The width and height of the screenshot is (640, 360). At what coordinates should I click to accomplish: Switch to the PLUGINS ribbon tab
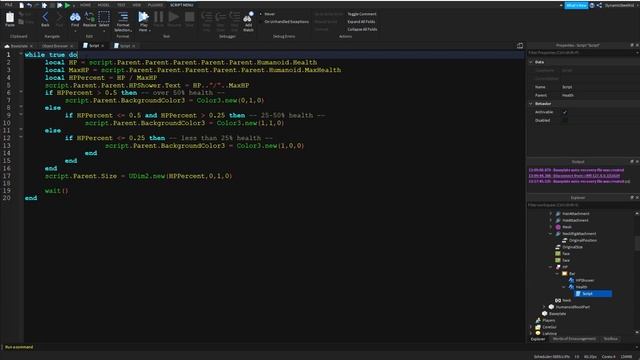[155, 5]
